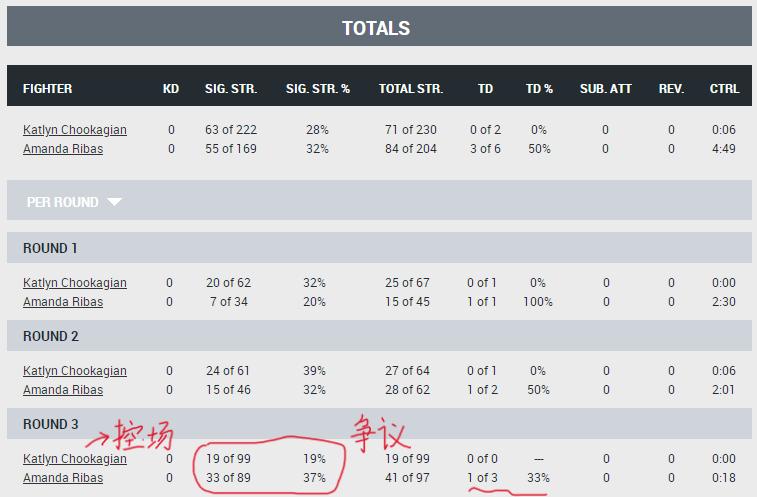This screenshot has height=497, width=757.
Task: Open Amanda Ribas link in totals row
Action: click(63, 149)
